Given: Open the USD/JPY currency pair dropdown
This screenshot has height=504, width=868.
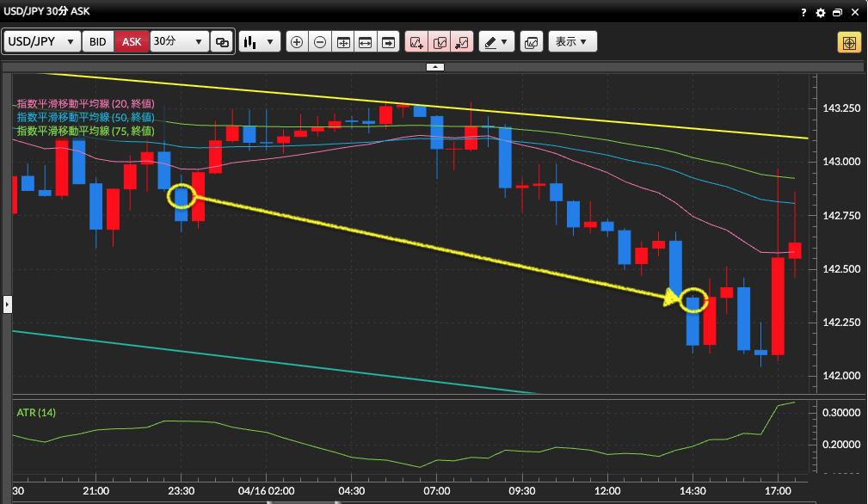Looking at the screenshot, I should [x=42, y=41].
